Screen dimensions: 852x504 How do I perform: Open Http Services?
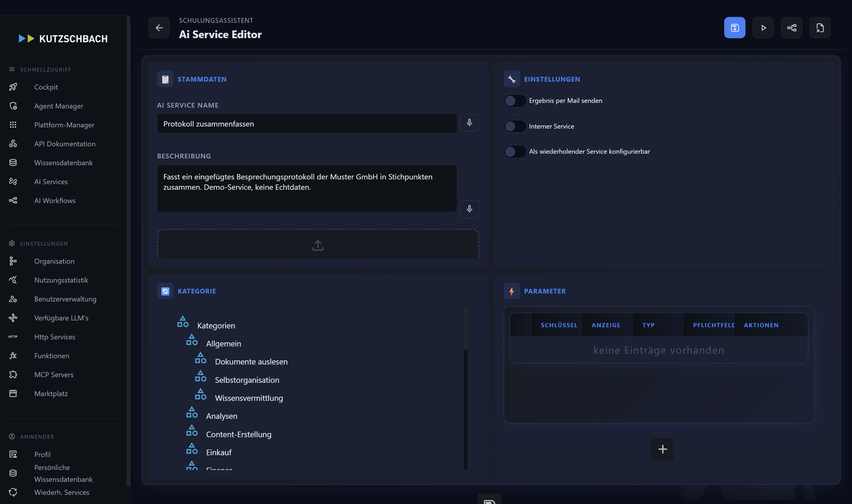(54, 337)
